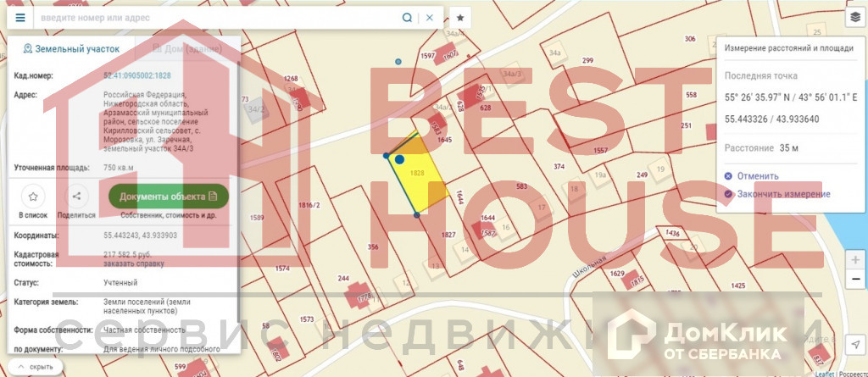The height and width of the screenshot is (377, 868).
Task: Open cadastral number 52:41:0905002:1828 link
Action: coord(137,76)
